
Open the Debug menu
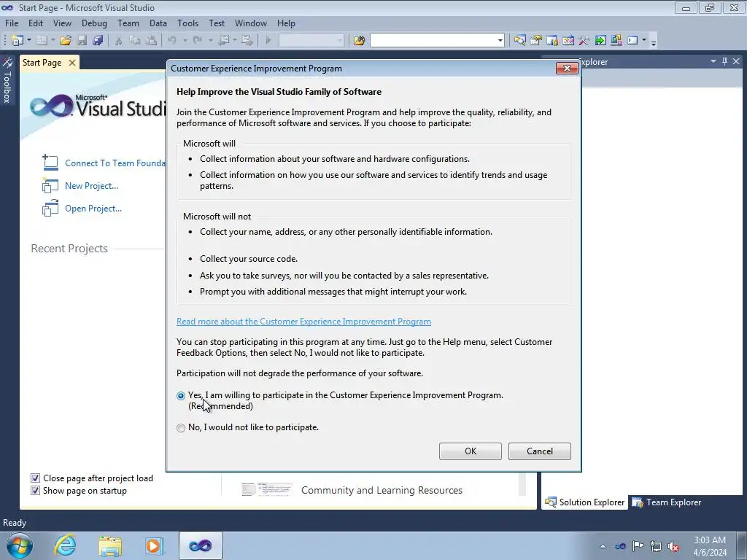[94, 23]
